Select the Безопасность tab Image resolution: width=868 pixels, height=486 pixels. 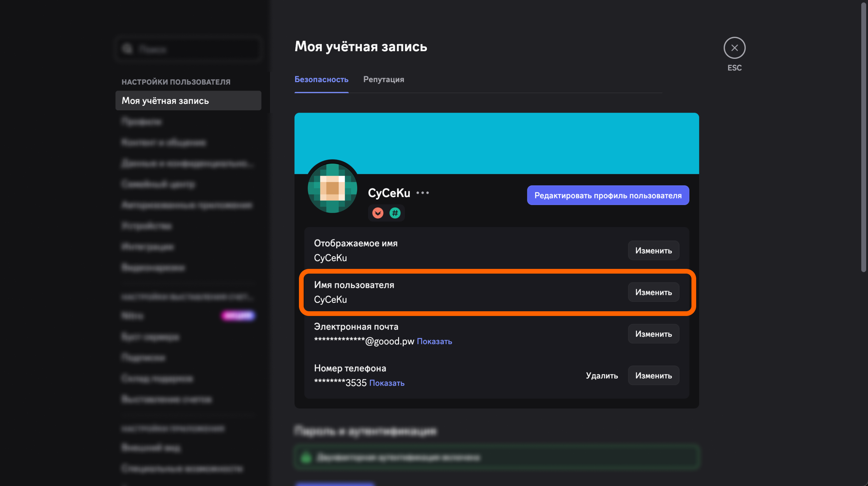coord(321,79)
